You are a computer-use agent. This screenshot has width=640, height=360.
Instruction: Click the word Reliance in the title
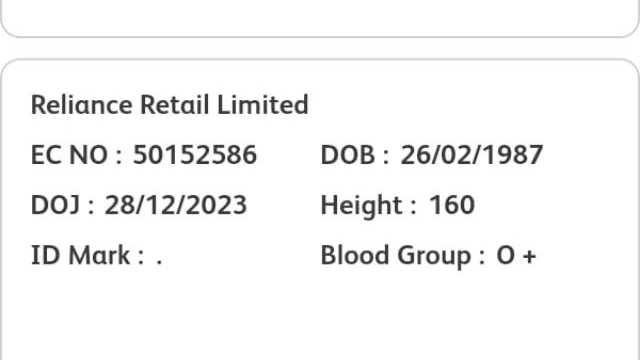pos(82,105)
